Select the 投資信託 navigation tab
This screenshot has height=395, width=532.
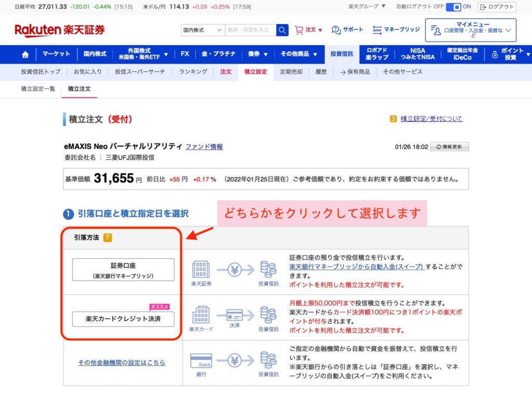[342, 54]
